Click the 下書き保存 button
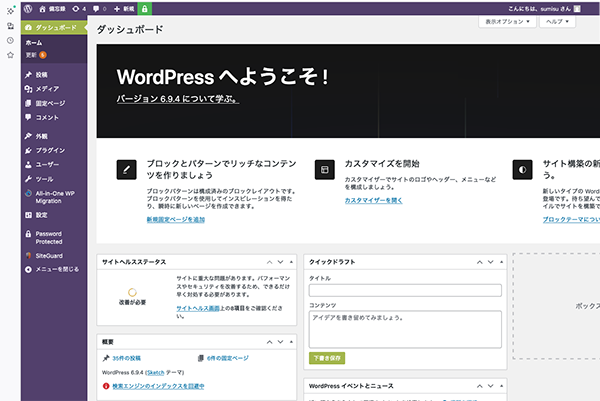Screen dimensions: 600x401 point(327,357)
